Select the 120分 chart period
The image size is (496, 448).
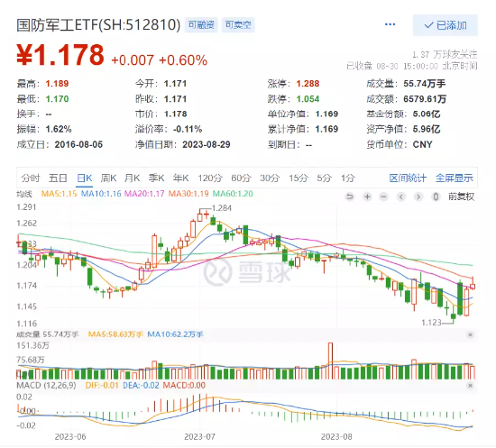point(210,178)
